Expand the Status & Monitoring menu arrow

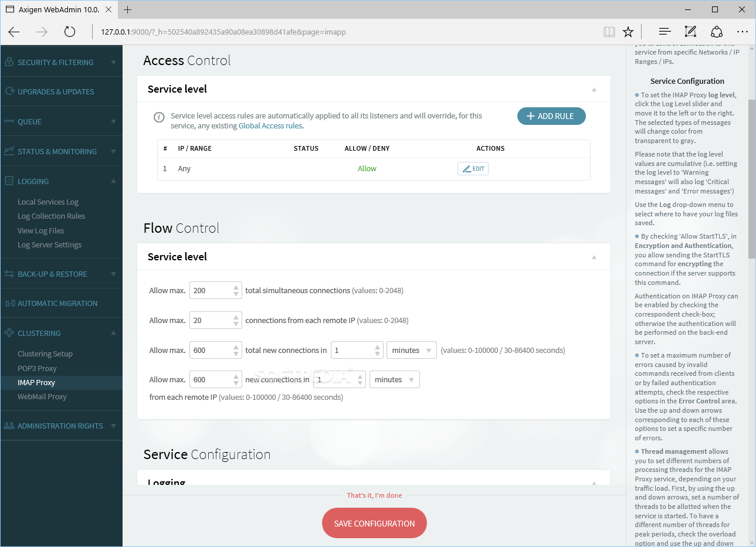(x=113, y=151)
